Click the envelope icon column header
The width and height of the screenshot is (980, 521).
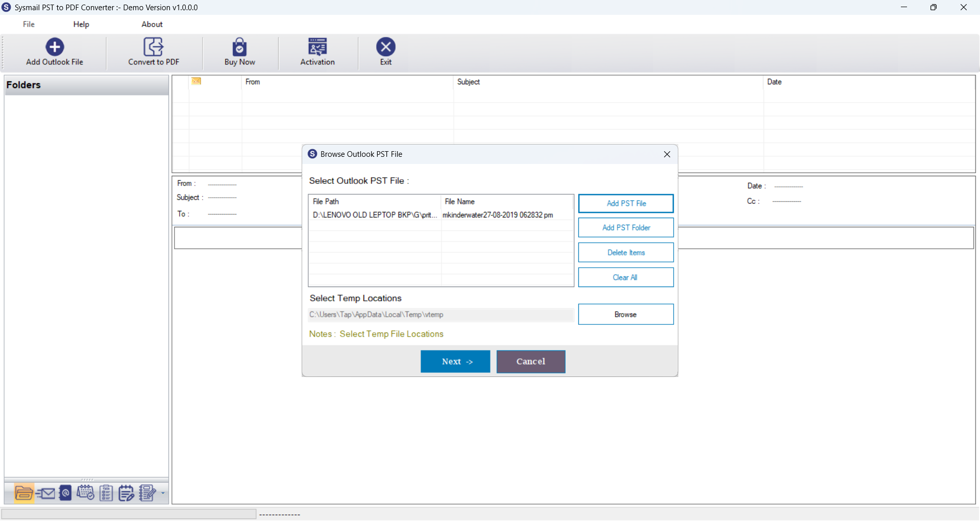point(197,81)
